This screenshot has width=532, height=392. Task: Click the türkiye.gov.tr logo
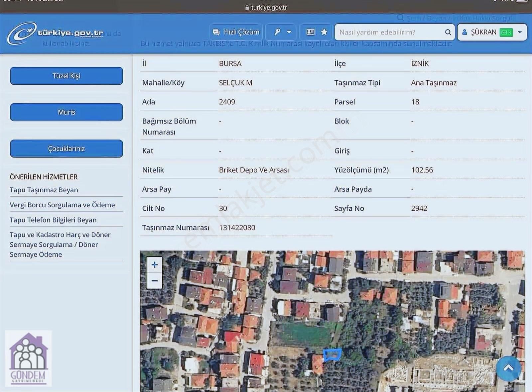[x=55, y=33]
